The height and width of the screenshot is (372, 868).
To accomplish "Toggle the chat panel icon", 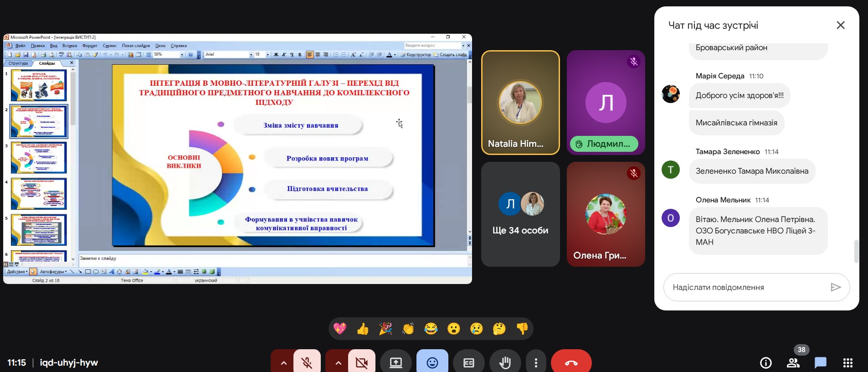I will point(821,362).
